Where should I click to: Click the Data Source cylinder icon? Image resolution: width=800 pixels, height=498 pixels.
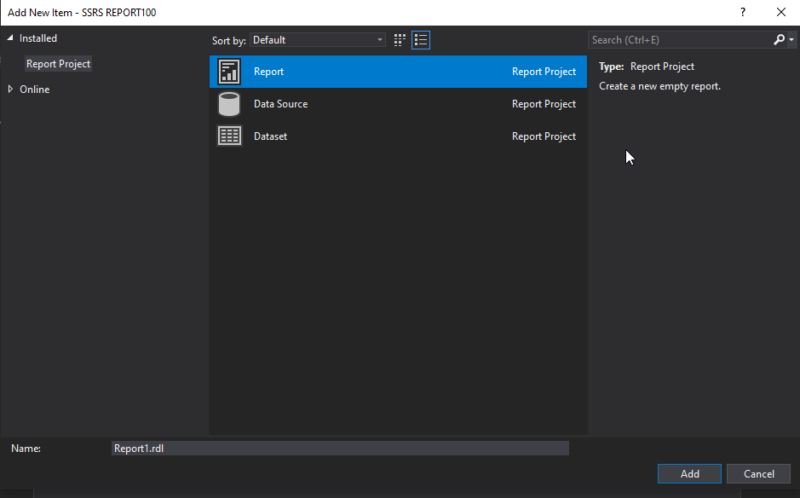tap(229, 104)
